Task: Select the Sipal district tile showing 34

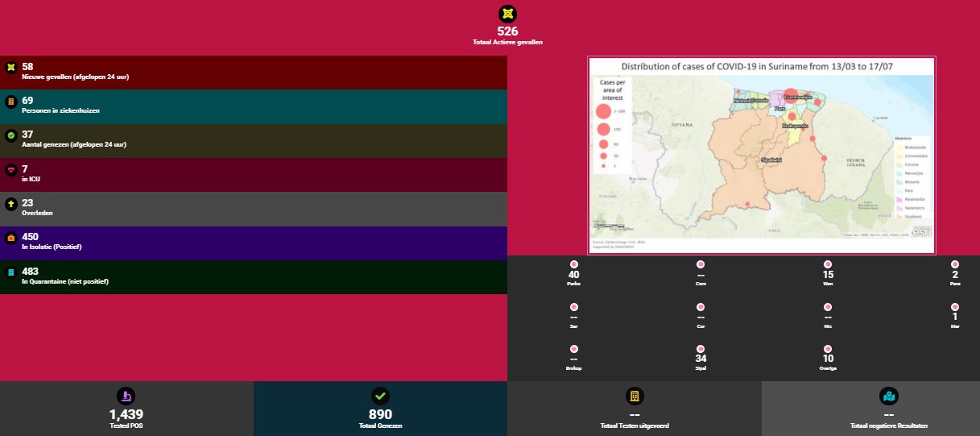Action: coord(701,359)
